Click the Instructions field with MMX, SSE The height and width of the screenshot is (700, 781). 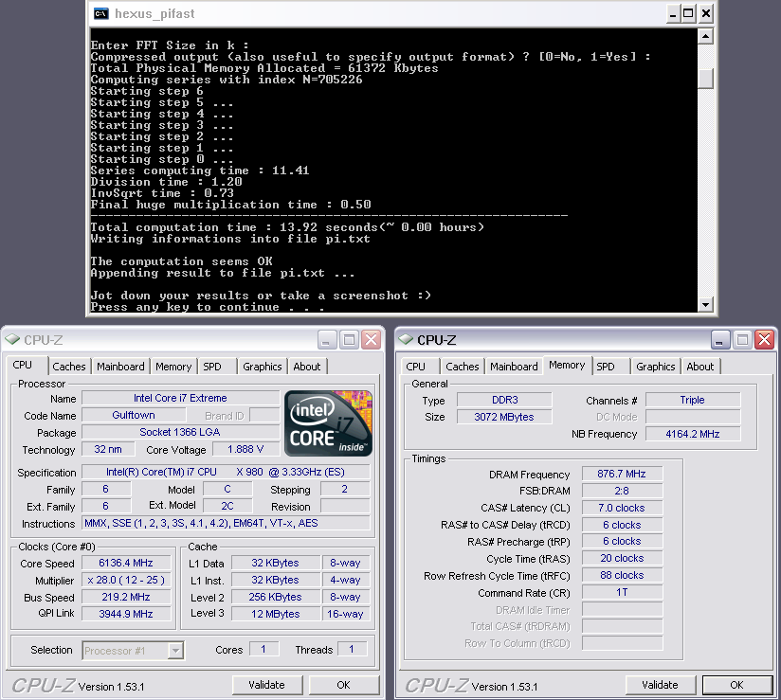[227, 523]
